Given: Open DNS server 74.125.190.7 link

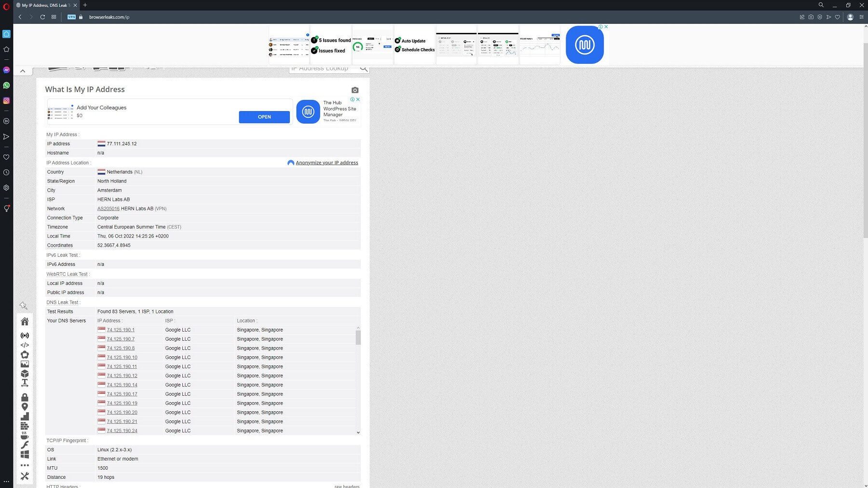Looking at the screenshot, I should pos(121,339).
